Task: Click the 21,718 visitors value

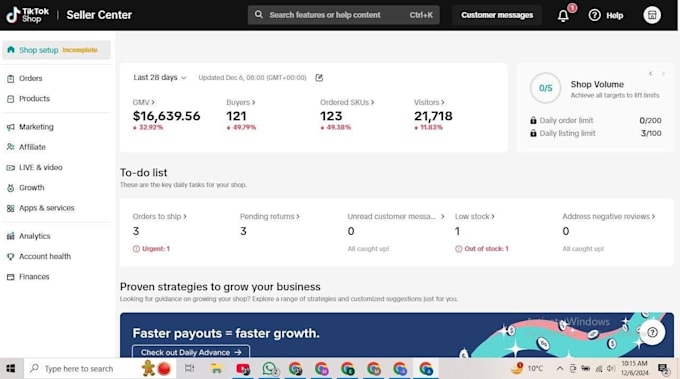Action: pos(433,116)
